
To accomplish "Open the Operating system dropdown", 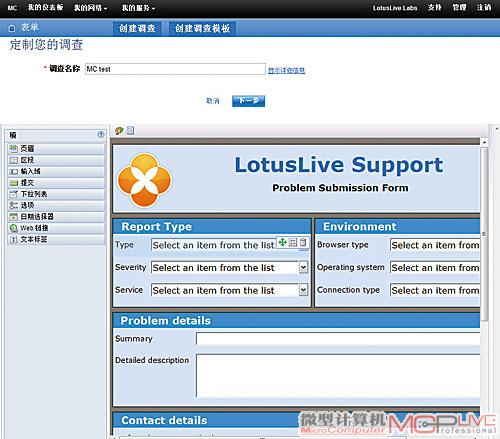I will point(435,268).
